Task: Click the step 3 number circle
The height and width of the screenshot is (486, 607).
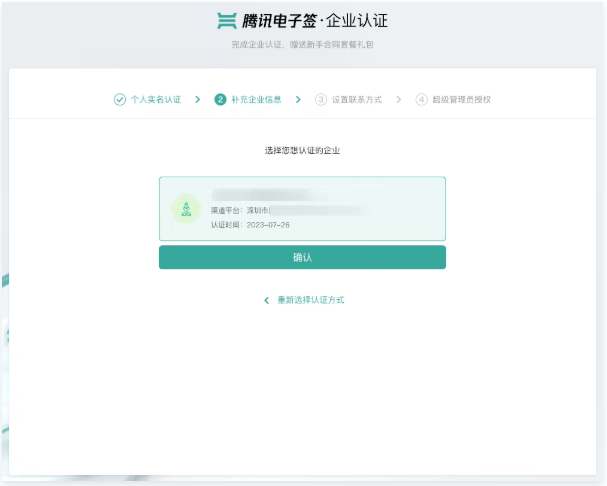Action: point(321,100)
